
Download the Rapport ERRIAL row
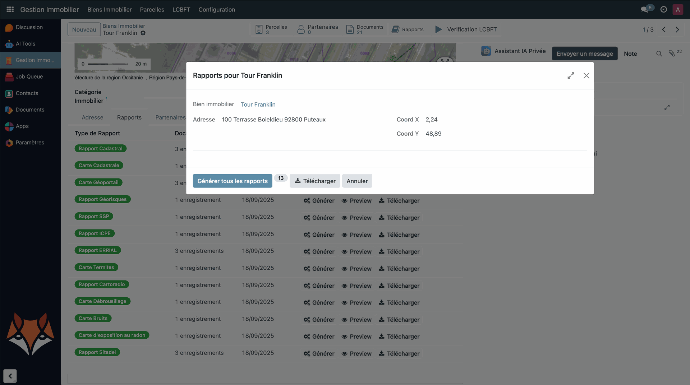pos(400,252)
